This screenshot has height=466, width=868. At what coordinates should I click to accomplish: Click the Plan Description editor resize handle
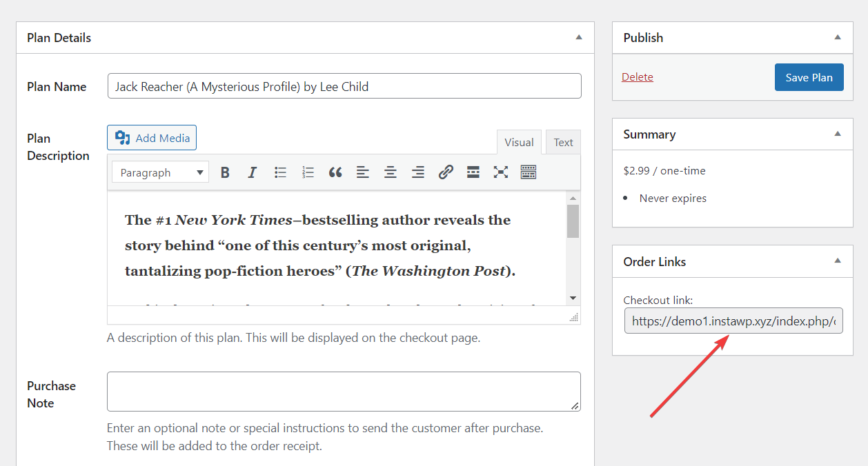click(573, 317)
